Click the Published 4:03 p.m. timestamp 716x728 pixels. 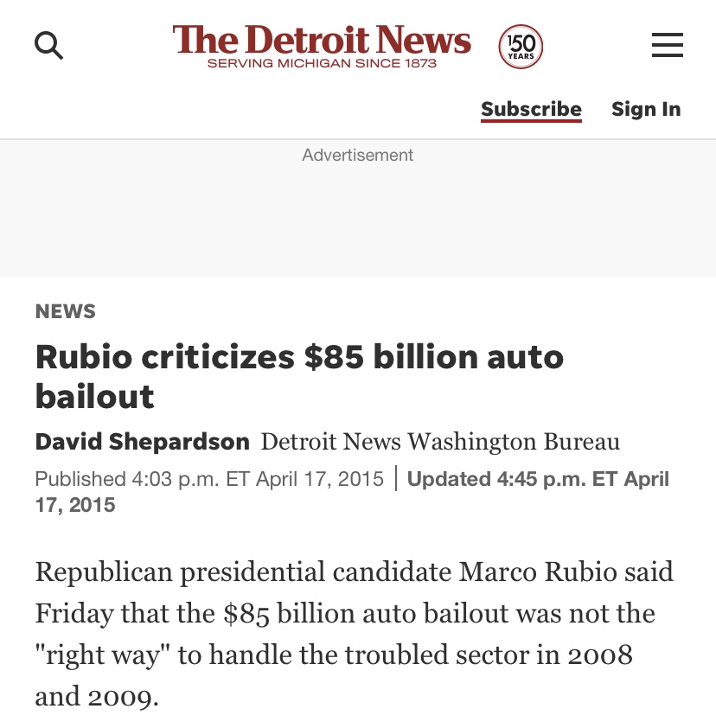tap(209, 479)
